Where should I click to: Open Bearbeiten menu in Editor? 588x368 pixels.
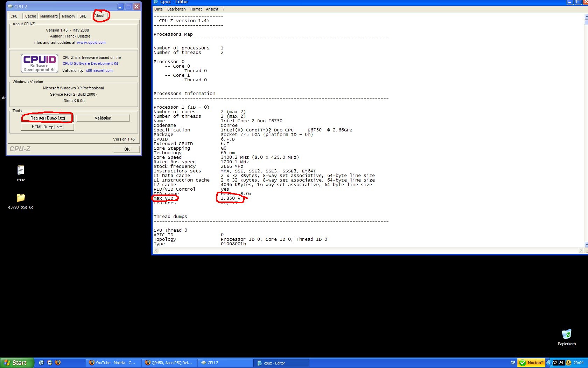[x=176, y=9]
